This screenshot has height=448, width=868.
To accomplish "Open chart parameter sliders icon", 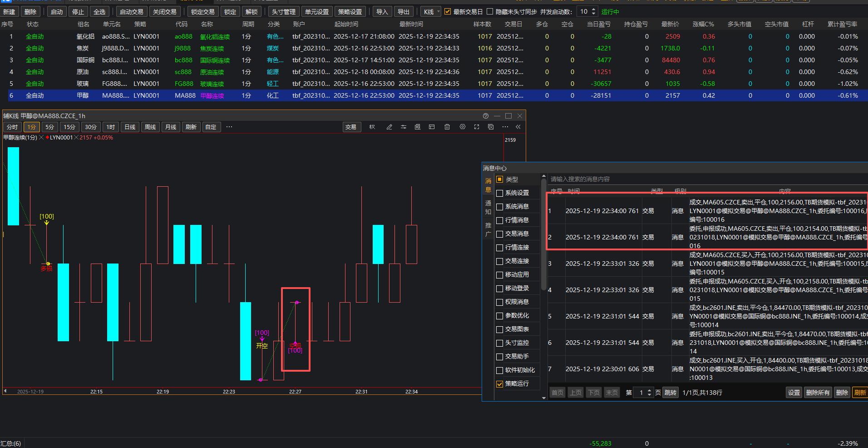I will point(403,127).
